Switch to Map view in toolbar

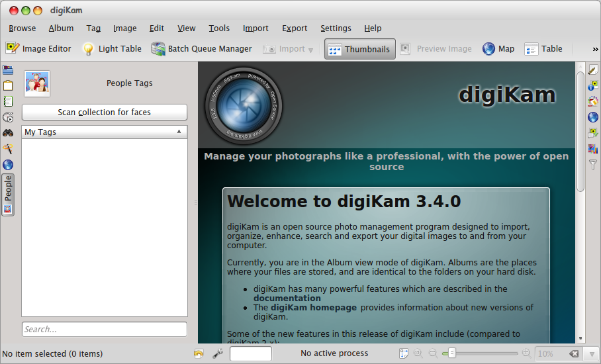(x=498, y=49)
